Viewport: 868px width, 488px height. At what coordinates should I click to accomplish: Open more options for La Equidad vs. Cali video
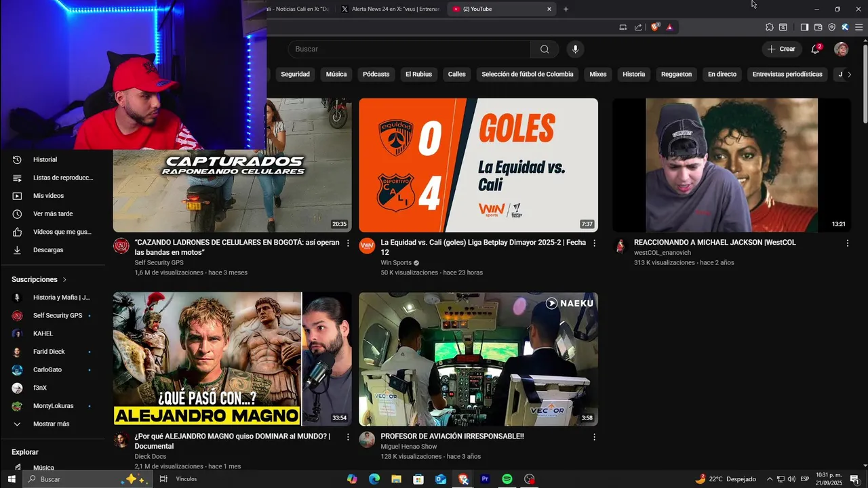[x=594, y=243]
